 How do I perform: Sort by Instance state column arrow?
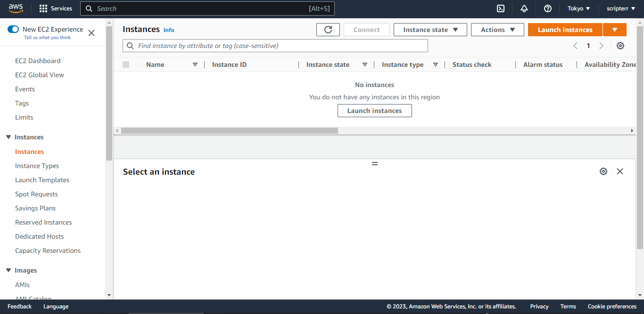coord(364,64)
